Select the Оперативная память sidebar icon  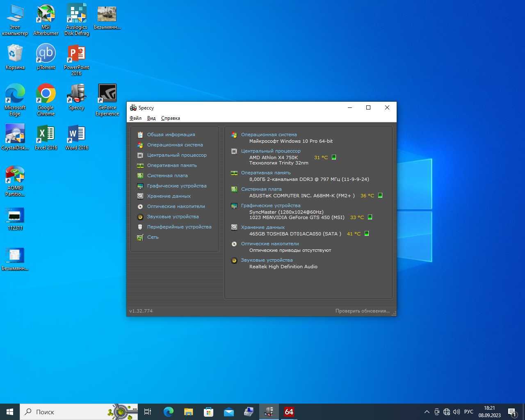140,165
